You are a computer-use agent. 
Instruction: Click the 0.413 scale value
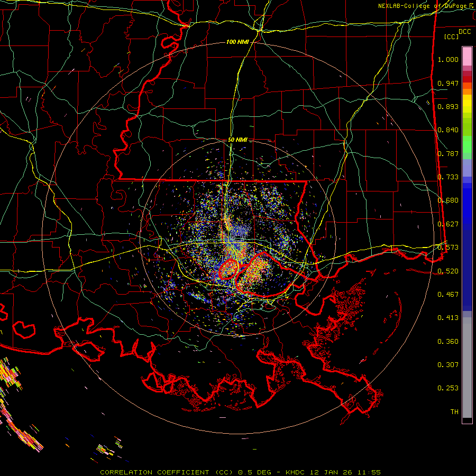tap(448, 318)
